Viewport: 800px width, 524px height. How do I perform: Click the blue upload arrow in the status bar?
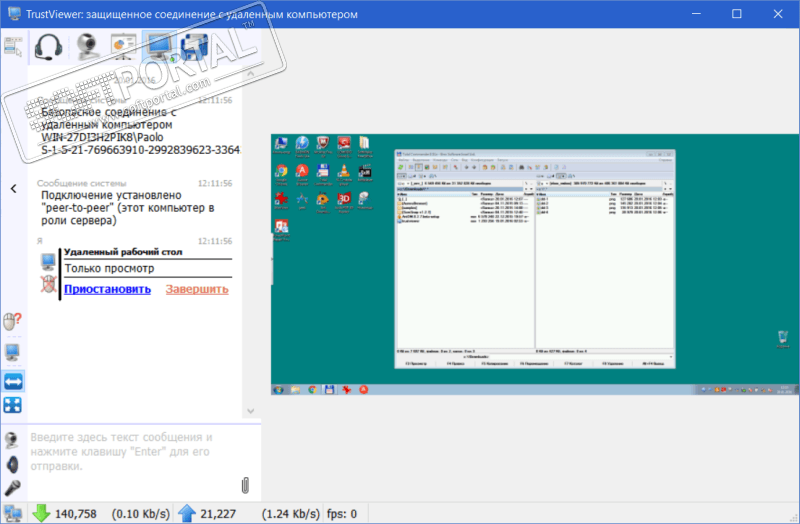pyautogui.click(x=187, y=513)
